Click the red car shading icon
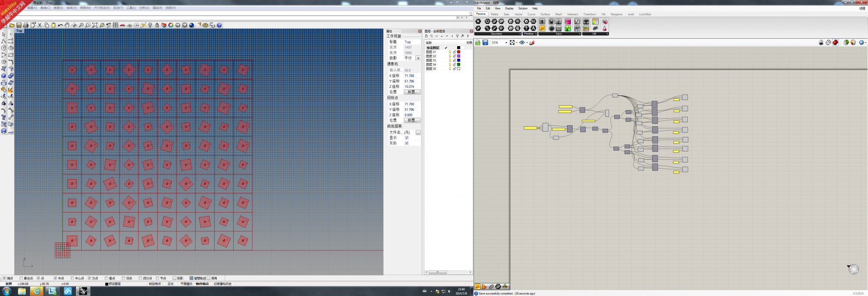The width and height of the screenshot is (868, 296). click(123, 25)
